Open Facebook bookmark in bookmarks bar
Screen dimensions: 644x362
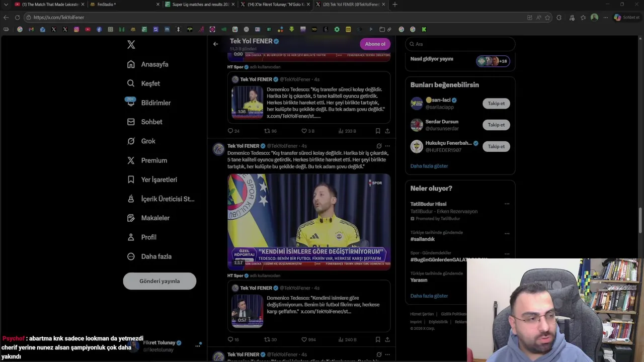coord(99,29)
